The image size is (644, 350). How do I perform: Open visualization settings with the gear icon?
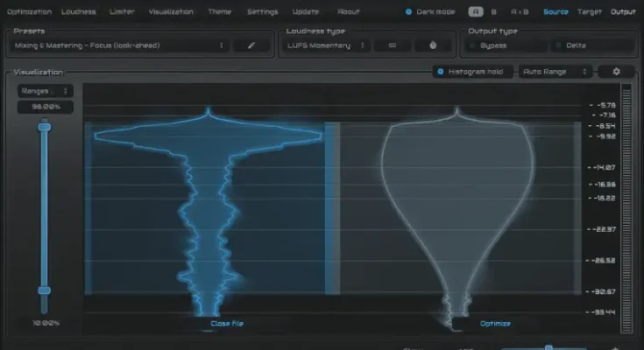pos(616,71)
